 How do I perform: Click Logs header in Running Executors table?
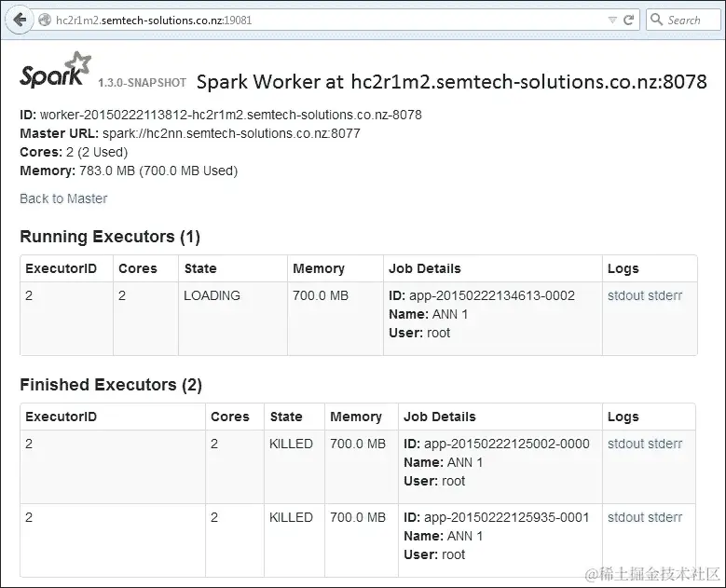tap(623, 268)
